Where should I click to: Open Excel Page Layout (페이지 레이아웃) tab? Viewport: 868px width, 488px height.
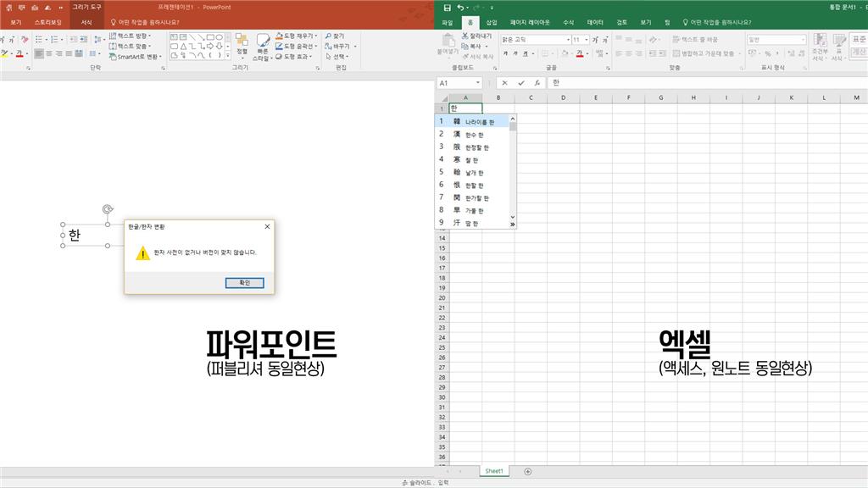tap(530, 23)
